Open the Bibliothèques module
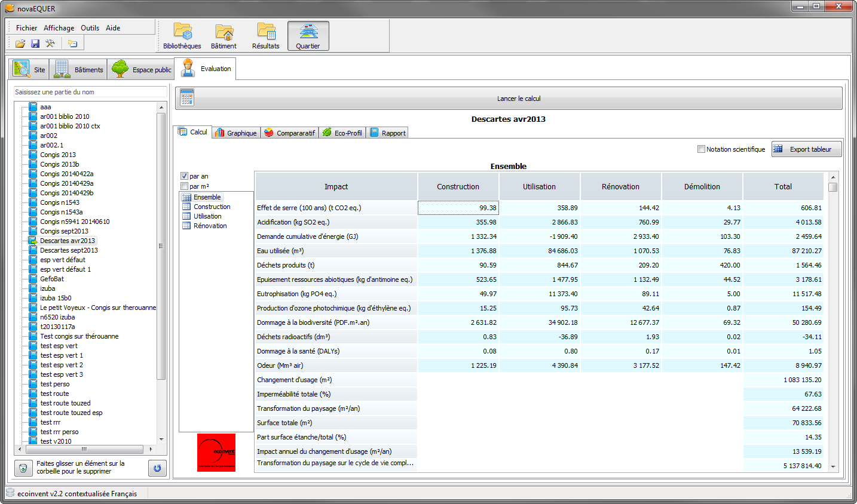The image size is (857, 504). point(182,36)
